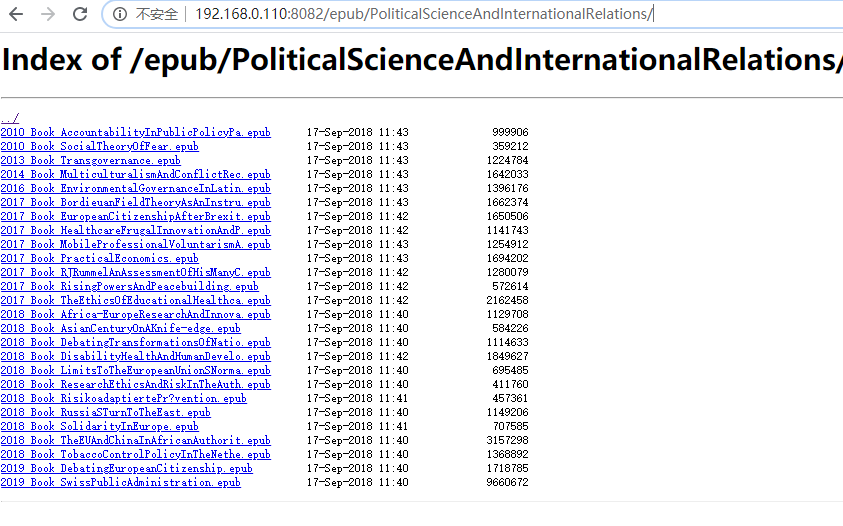The height and width of the screenshot is (526, 843).
Task: Open 2018_Book_Africa-EuropeResearchAndInnova.epub
Action: coord(135,314)
